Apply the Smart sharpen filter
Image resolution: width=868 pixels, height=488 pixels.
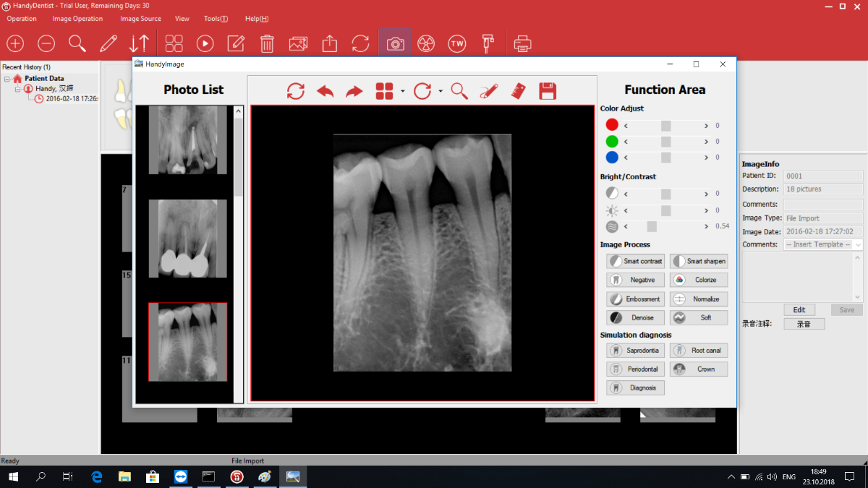point(698,261)
